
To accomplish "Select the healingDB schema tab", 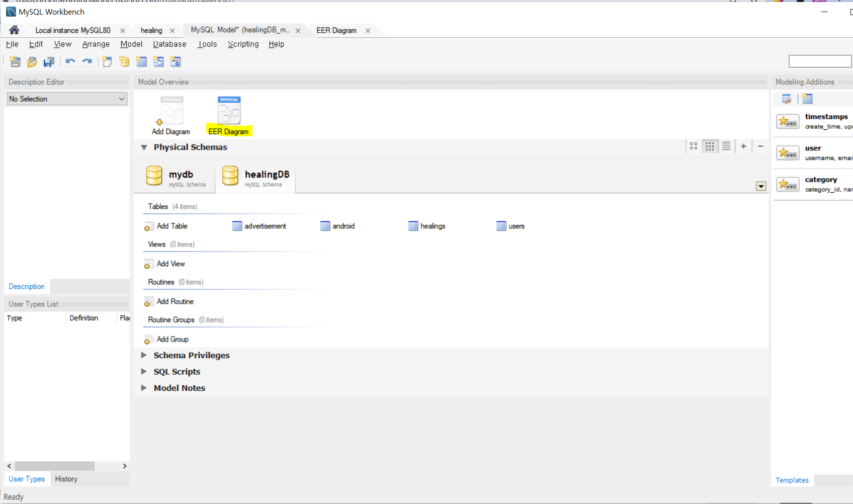I will (255, 177).
